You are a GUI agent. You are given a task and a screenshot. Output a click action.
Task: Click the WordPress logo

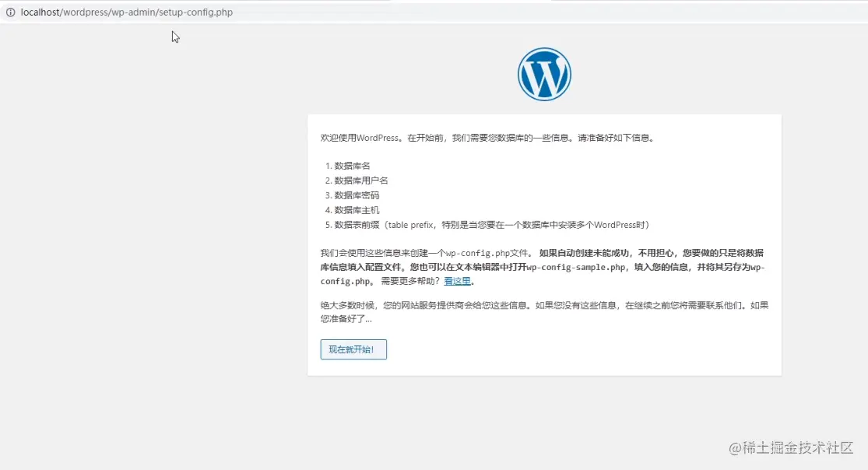[544, 74]
